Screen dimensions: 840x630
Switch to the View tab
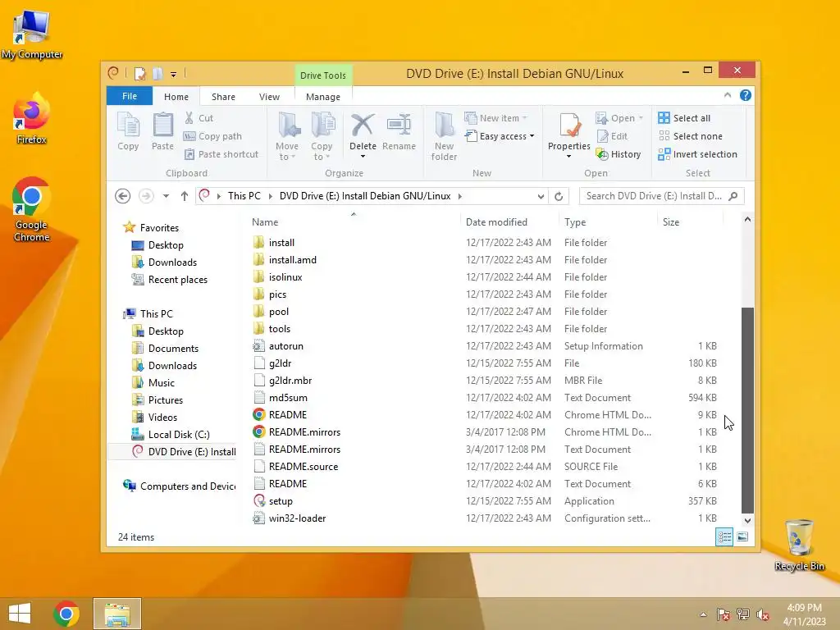click(x=269, y=97)
